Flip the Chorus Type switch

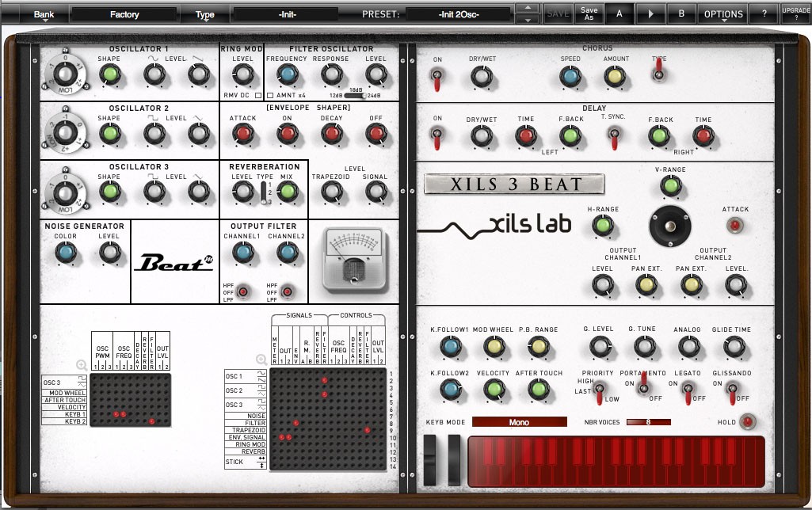click(659, 70)
